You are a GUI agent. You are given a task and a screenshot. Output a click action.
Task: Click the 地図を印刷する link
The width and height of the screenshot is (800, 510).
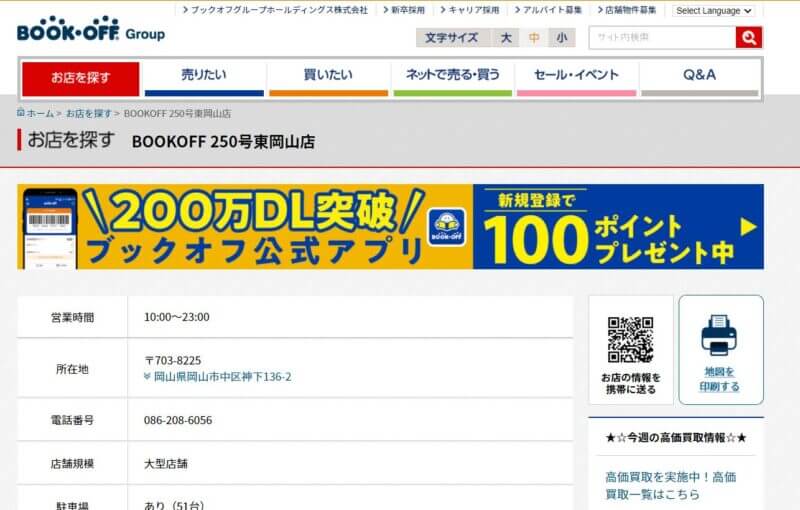point(719,379)
